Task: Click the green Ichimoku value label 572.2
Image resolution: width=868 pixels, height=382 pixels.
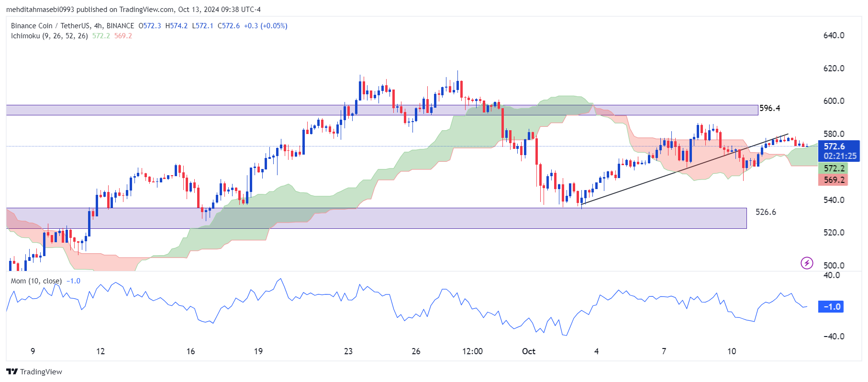Action: tap(833, 169)
